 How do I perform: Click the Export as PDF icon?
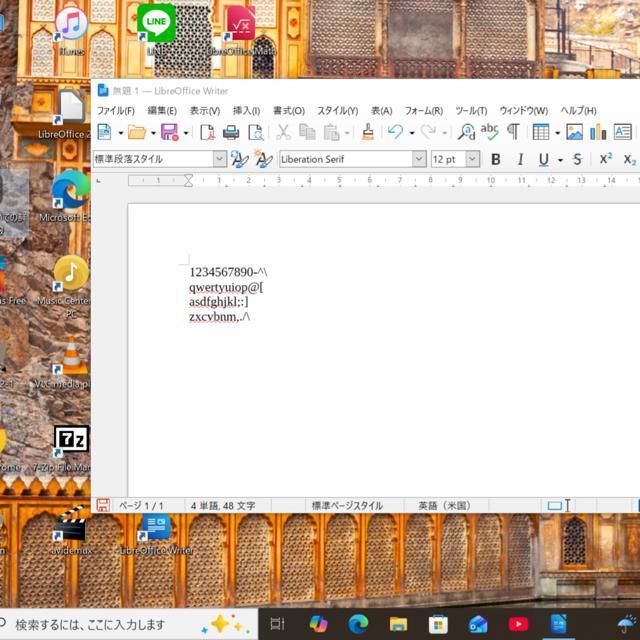(207, 132)
